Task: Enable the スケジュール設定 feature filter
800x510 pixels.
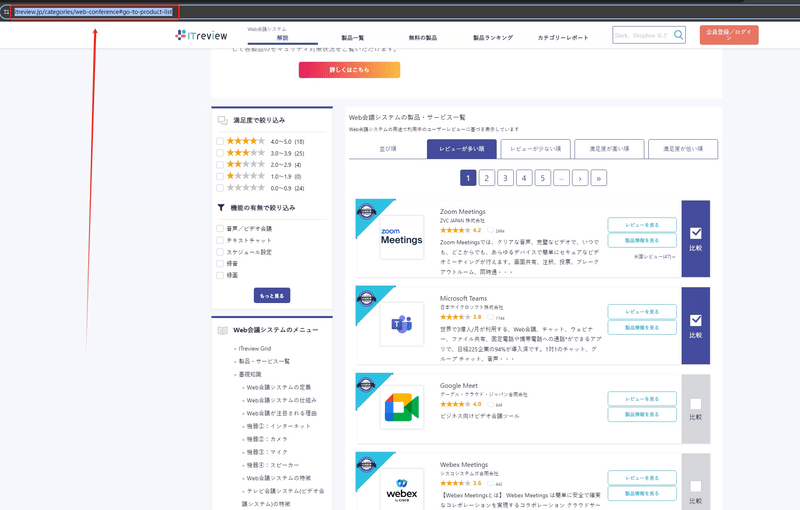Action: pyautogui.click(x=220, y=252)
